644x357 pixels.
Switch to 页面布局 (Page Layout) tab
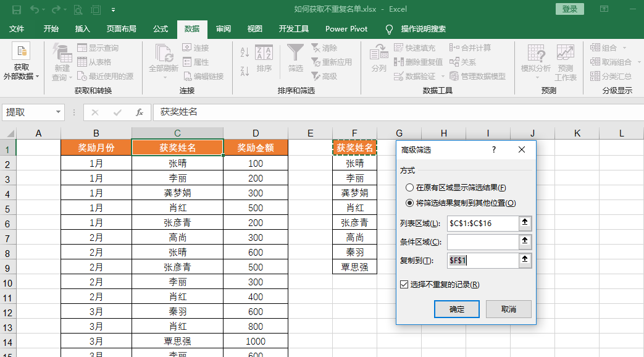click(x=121, y=29)
